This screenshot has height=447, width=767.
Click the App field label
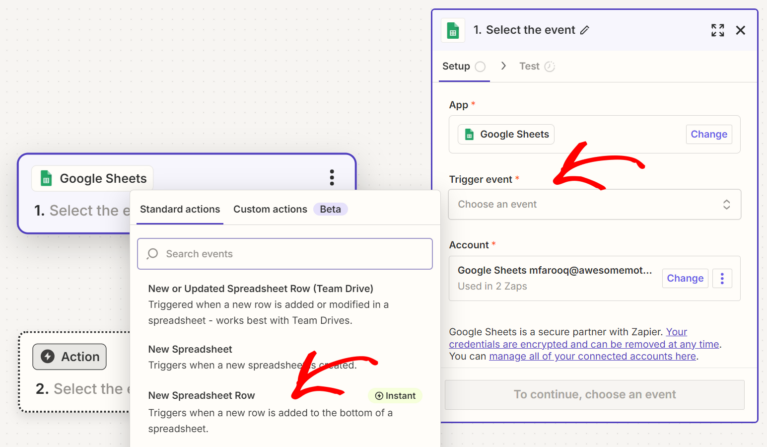tap(458, 105)
